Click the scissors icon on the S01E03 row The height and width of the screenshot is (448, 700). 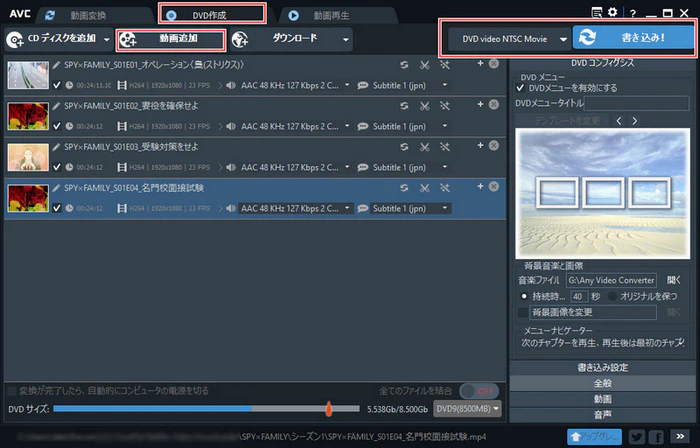[x=425, y=147]
